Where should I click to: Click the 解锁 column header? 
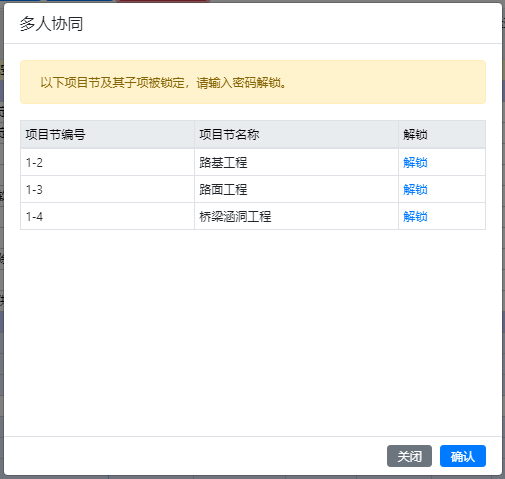[442, 135]
